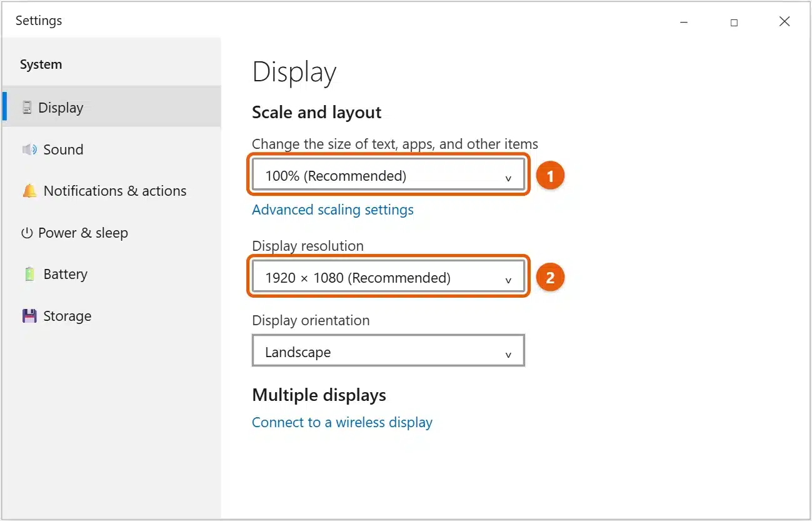Click the Power & sleep power icon

(x=26, y=233)
